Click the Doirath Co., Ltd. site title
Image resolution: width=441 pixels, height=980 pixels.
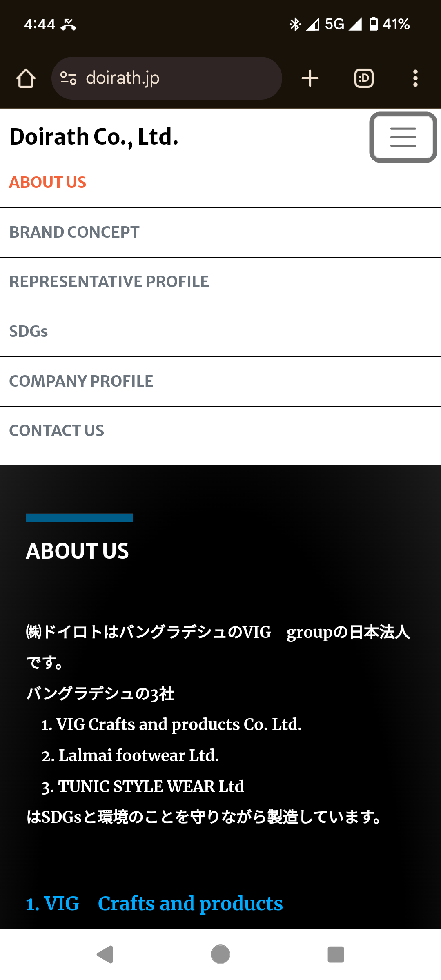click(94, 137)
